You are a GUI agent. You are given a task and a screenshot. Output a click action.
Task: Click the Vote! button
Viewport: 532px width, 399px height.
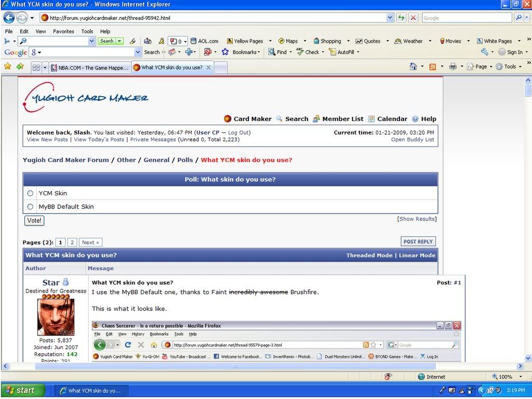click(x=34, y=220)
